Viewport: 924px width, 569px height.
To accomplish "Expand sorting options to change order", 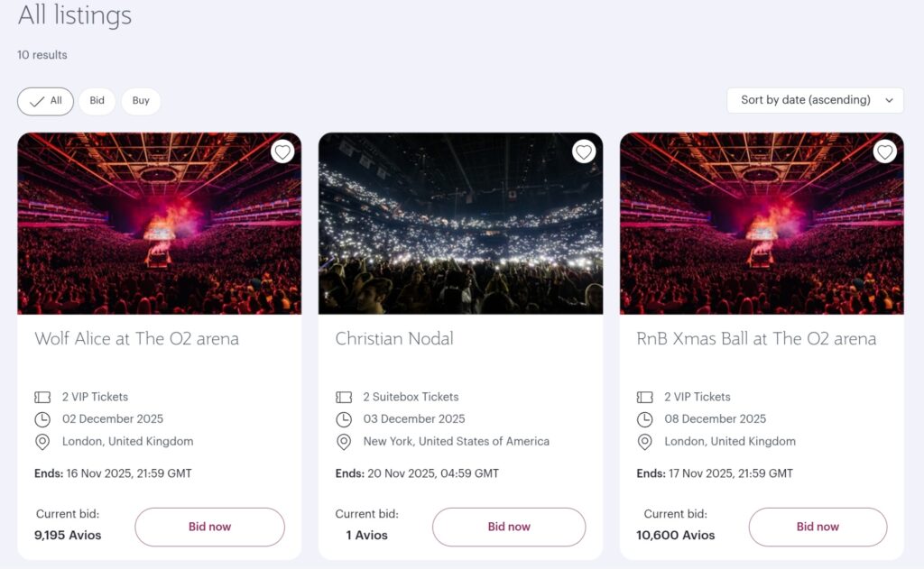I will (814, 100).
